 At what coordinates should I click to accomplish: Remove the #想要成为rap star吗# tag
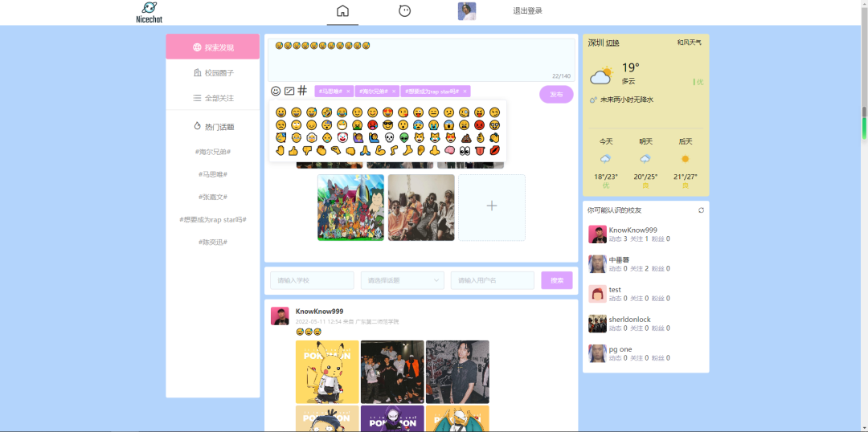click(465, 92)
